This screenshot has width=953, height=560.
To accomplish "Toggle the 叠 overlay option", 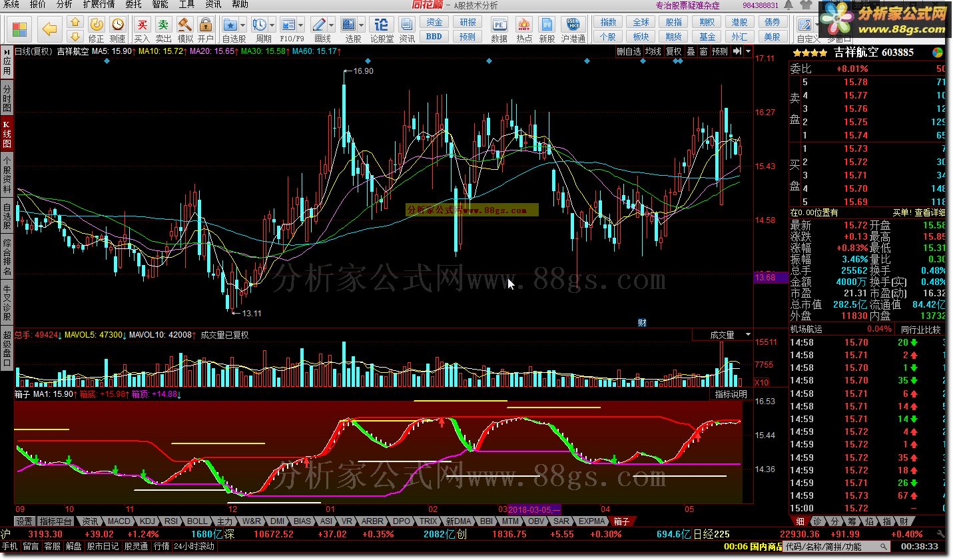I will (691, 51).
